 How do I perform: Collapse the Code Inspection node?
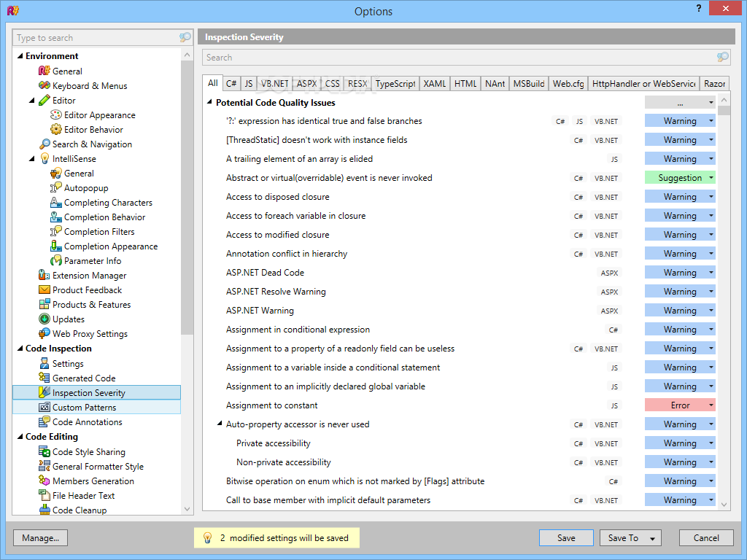tap(20, 349)
